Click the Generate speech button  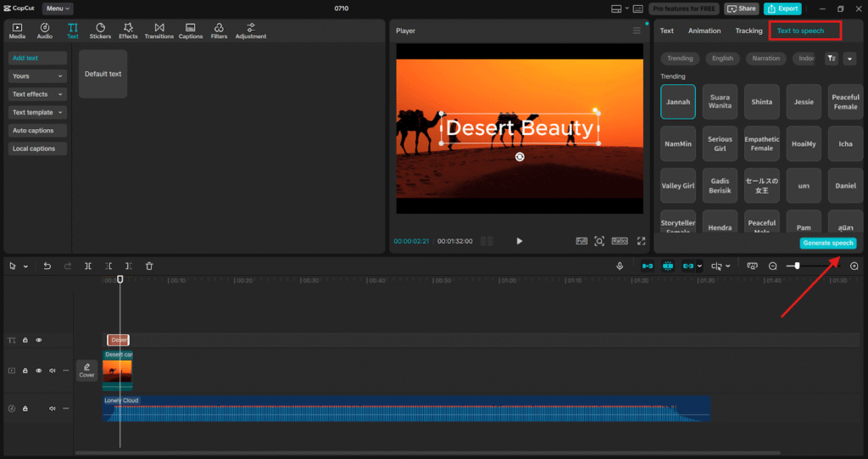pos(828,243)
